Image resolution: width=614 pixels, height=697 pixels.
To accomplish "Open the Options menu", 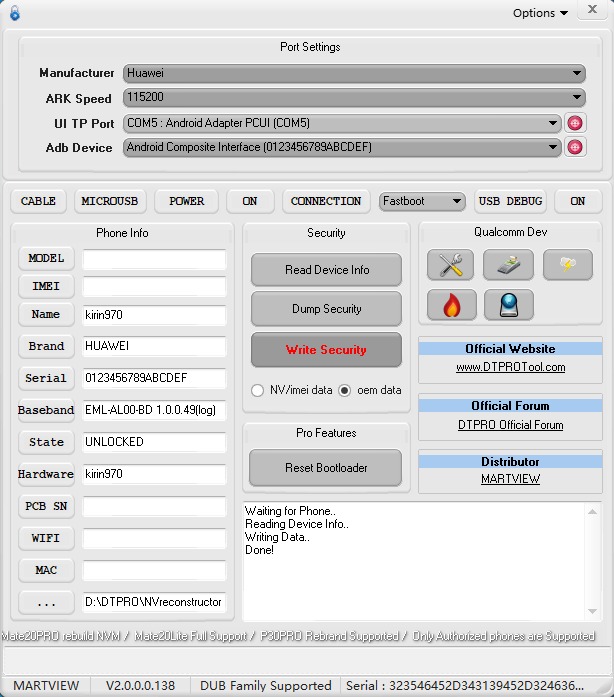I will coord(540,13).
